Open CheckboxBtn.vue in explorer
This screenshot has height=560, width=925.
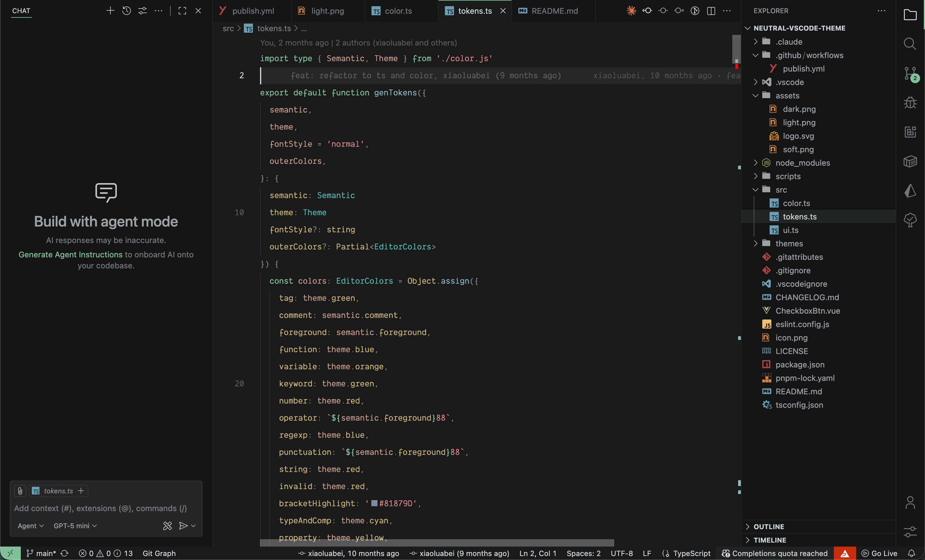point(819,311)
